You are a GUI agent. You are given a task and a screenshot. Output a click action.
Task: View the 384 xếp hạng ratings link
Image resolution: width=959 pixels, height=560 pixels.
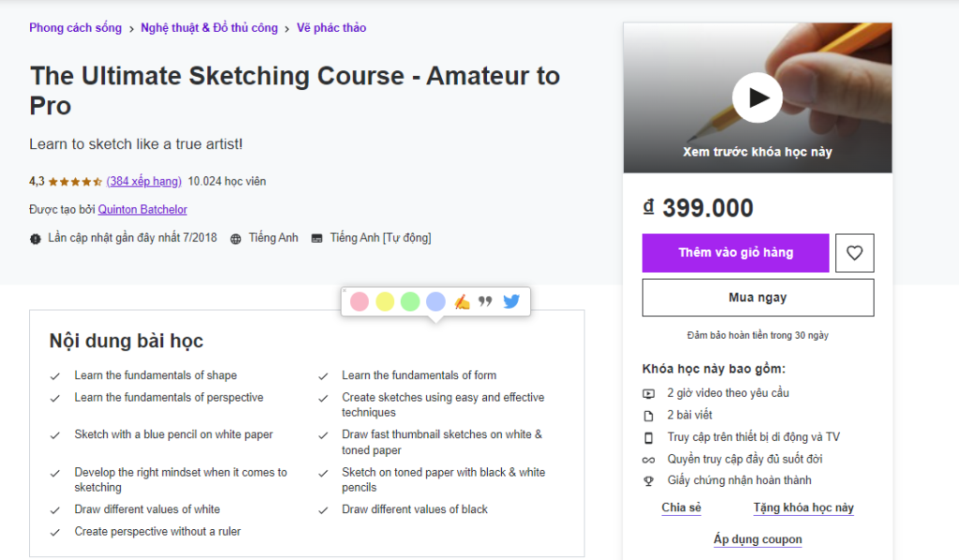tap(143, 181)
